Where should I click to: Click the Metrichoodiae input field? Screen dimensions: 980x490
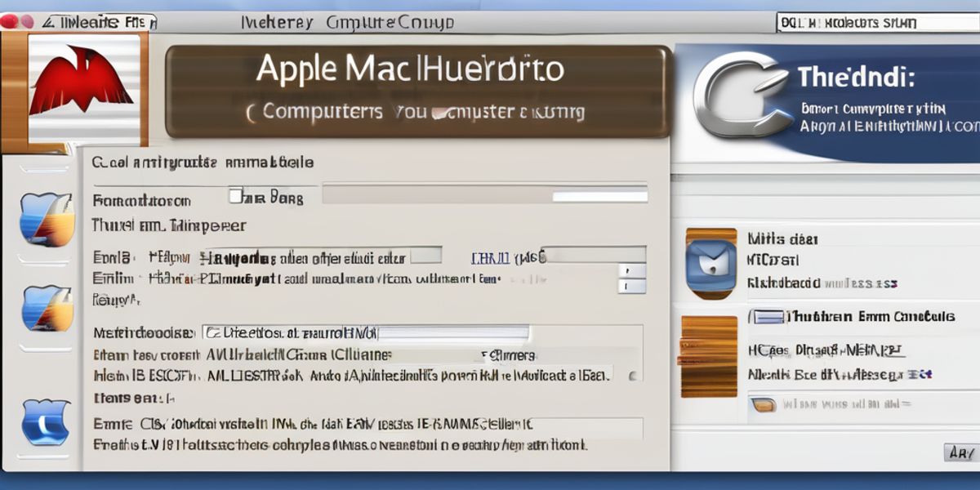pyautogui.click(x=366, y=332)
